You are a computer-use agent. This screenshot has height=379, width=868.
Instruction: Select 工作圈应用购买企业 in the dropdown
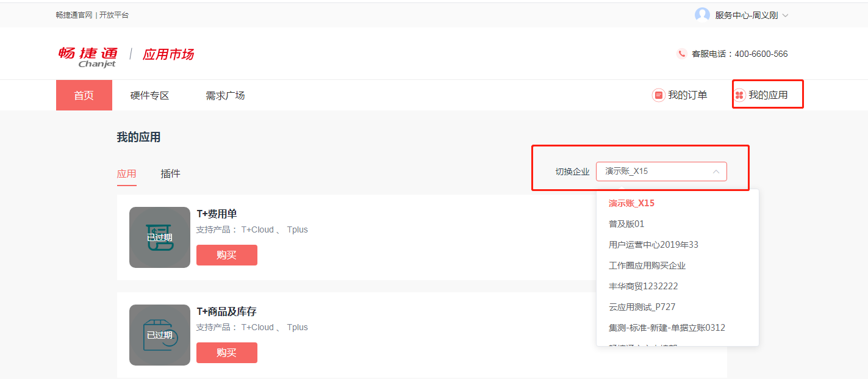647,265
